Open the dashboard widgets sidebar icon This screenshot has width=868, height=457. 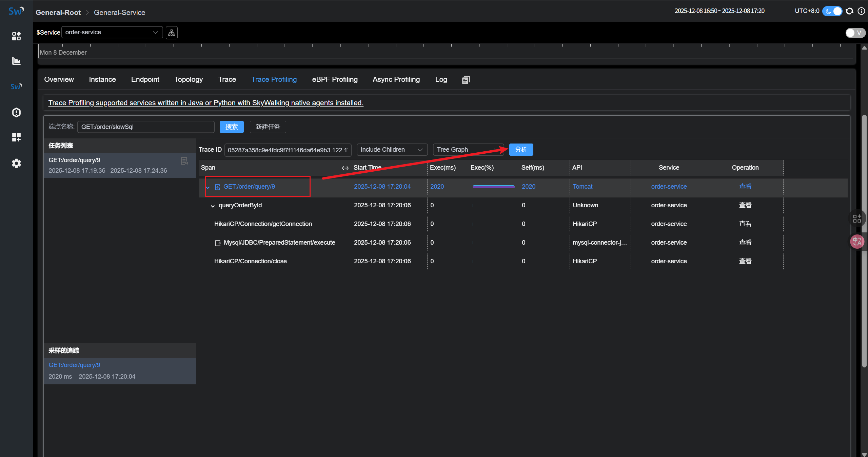tap(16, 36)
